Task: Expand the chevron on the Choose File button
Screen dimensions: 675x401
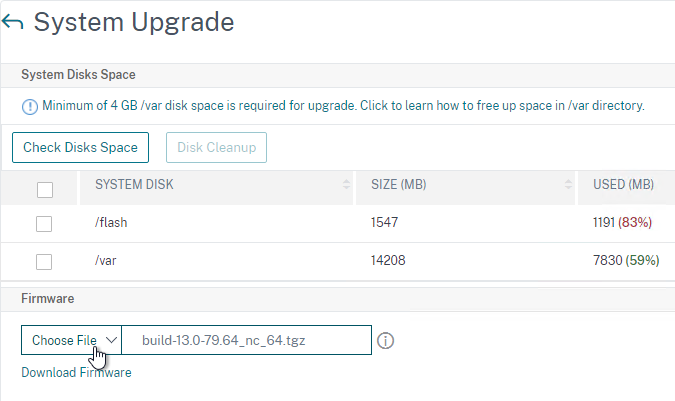Action: (x=111, y=340)
